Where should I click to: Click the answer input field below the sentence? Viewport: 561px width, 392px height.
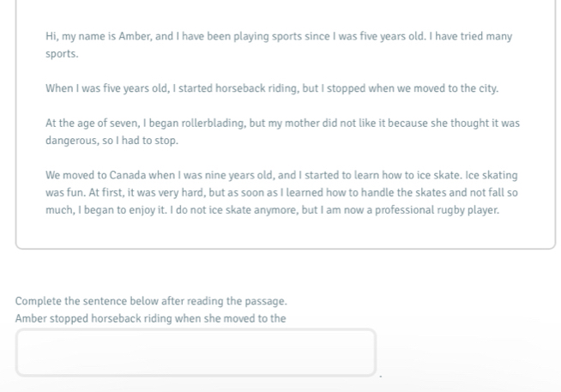click(x=196, y=353)
